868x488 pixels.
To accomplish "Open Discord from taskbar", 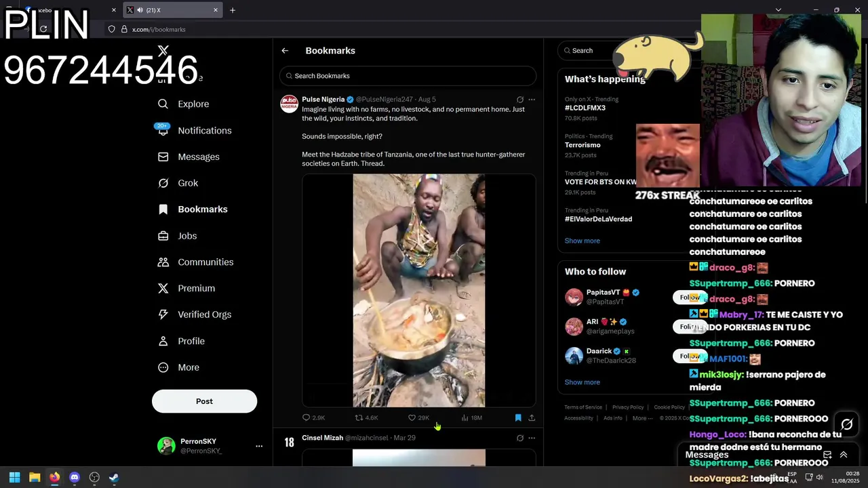I will pos(75,477).
